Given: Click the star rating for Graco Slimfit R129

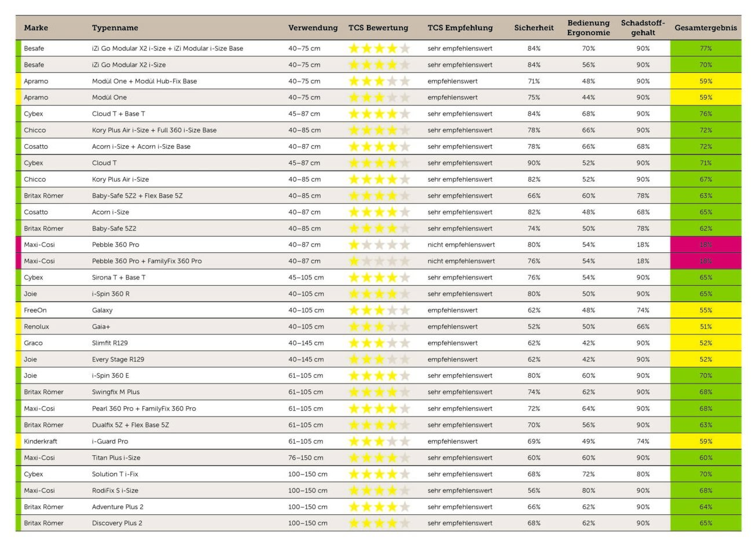Looking at the screenshot, I should click(379, 343).
